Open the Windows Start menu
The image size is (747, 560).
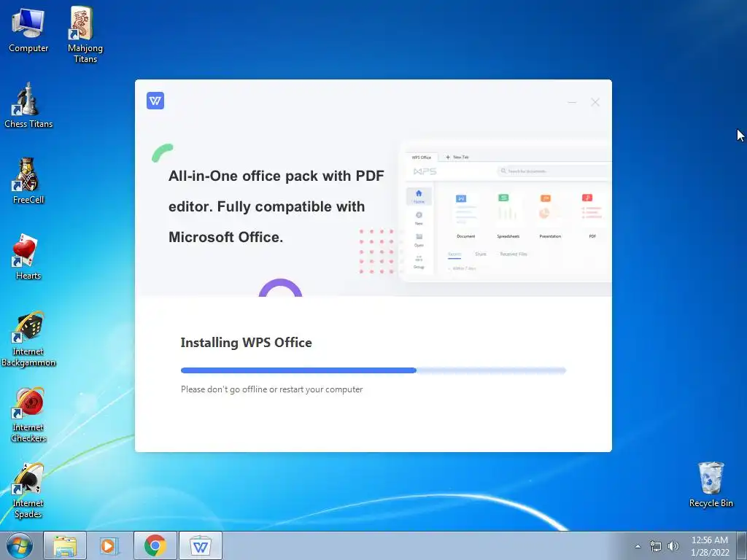pos(20,545)
